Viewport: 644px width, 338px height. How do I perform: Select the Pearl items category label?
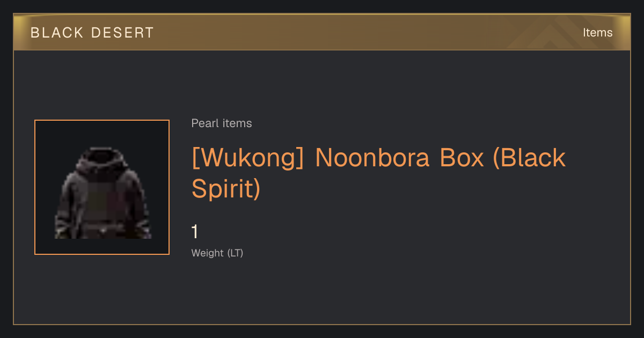click(x=222, y=123)
